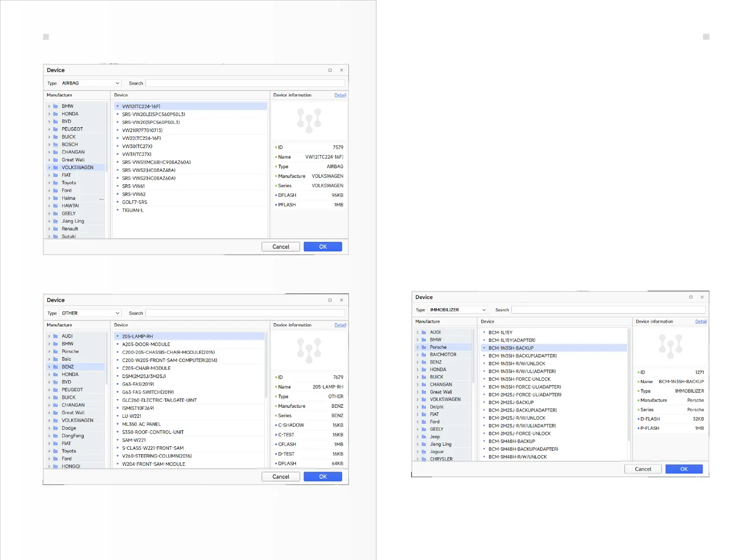
Task: Click Search field in IMMOBILIZER Device window
Action: pyautogui.click(x=608, y=310)
